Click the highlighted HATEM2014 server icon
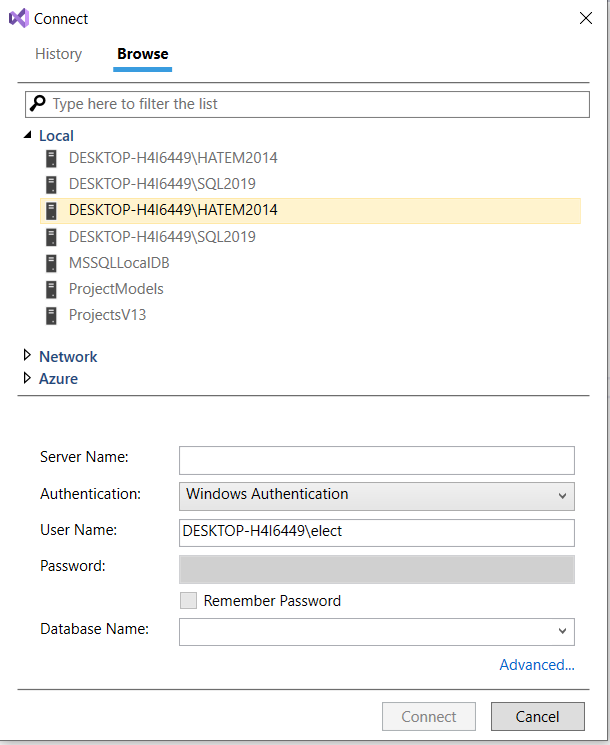 pos(51,210)
